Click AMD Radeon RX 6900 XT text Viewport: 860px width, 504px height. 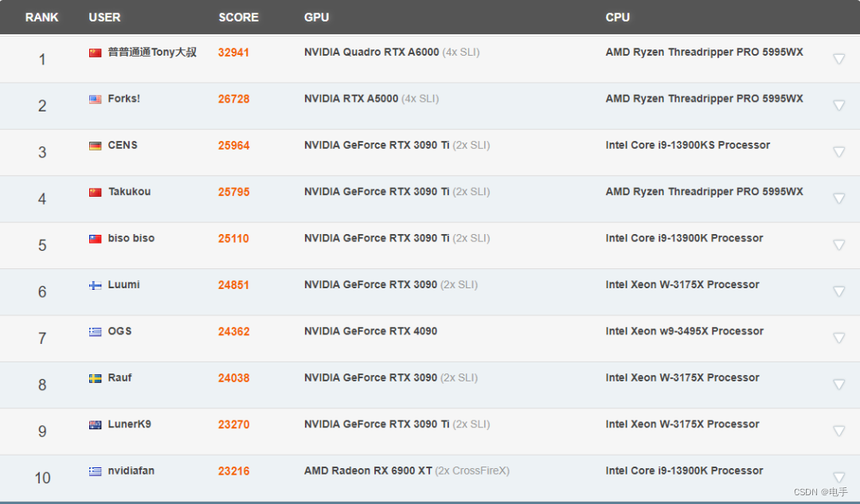(x=368, y=471)
